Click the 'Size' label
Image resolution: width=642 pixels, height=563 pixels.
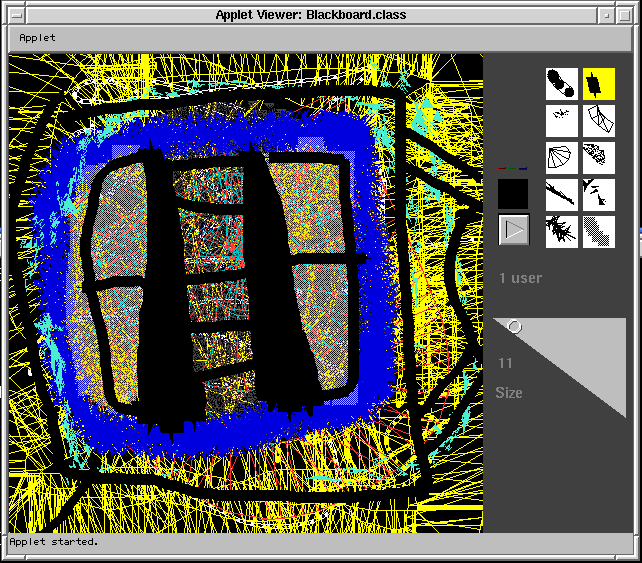509,393
